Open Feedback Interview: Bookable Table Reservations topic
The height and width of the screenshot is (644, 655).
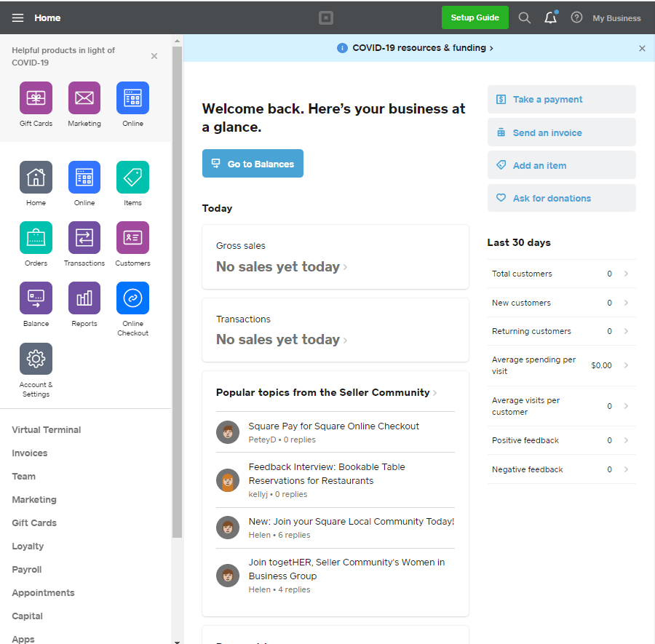point(327,474)
